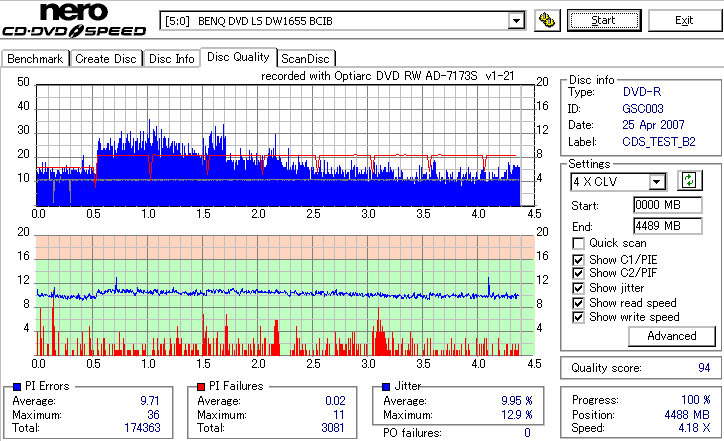
Task: Click the disc ID GSC003
Action: [x=643, y=109]
